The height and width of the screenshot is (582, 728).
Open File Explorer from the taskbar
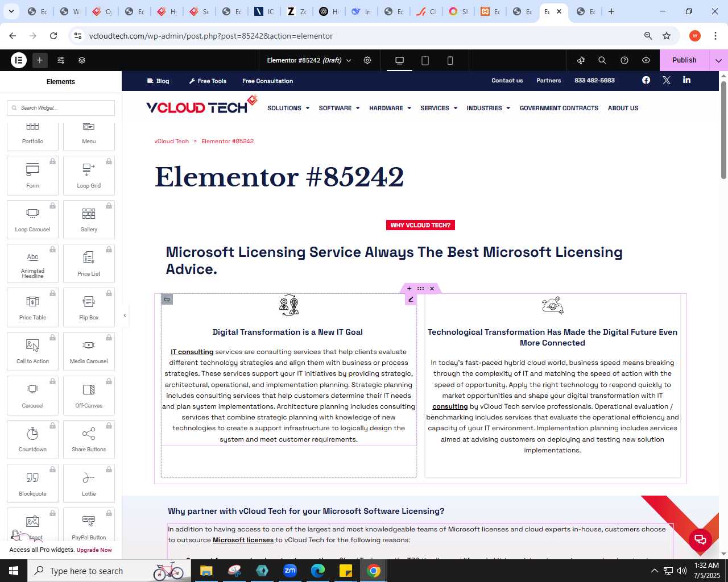(x=206, y=571)
